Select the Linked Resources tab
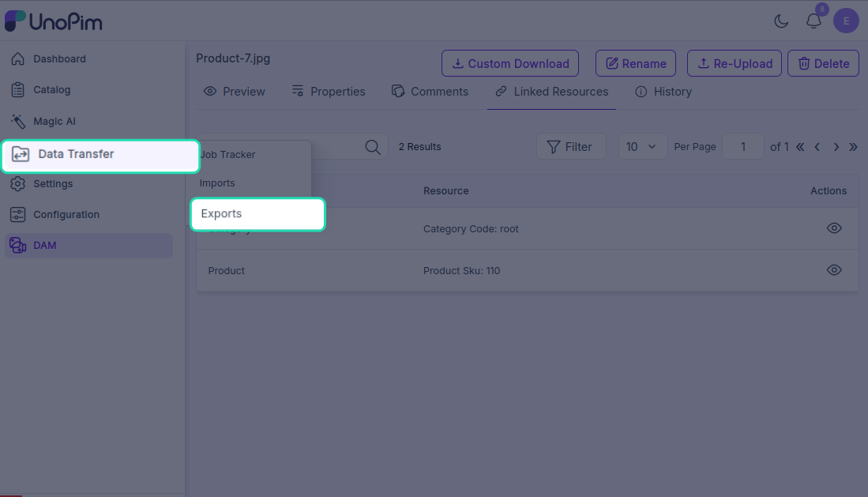868x497 pixels. (551, 92)
